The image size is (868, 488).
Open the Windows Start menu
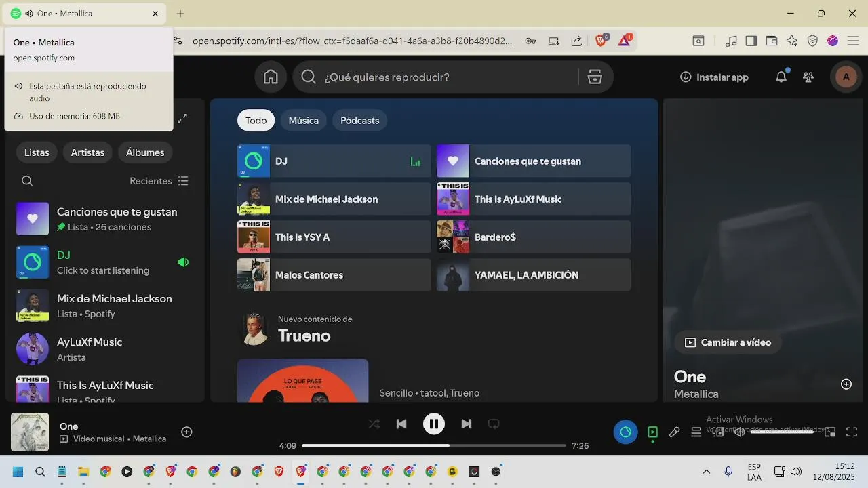pos(18,472)
